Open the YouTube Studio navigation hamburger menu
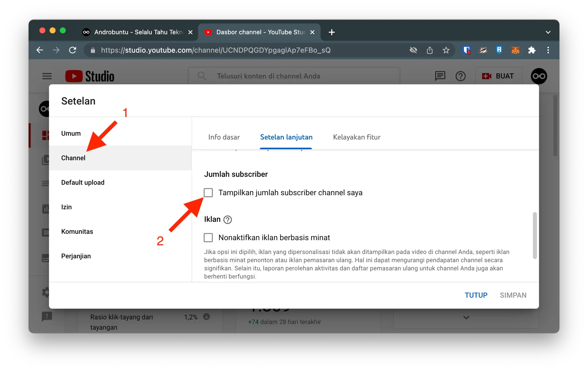 click(47, 76)
